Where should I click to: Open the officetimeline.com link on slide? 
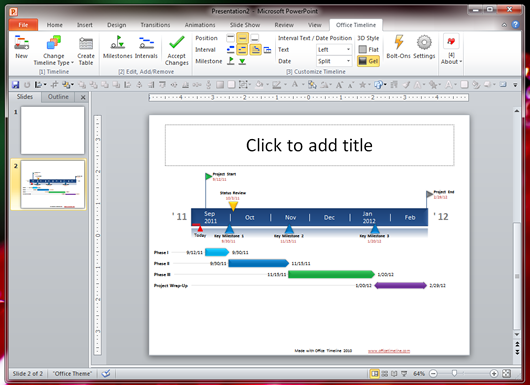[x=389, y=351]
